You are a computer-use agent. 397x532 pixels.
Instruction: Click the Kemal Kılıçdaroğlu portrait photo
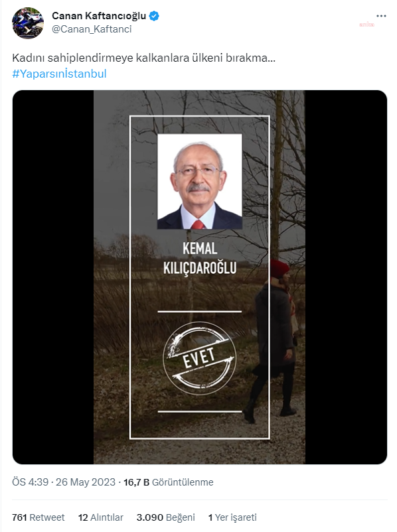click(x=200, y=182)
